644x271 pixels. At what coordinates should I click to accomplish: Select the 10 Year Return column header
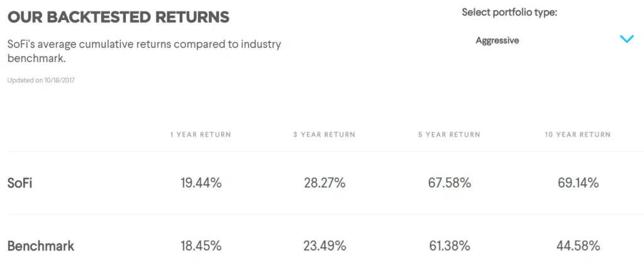(x=577, y=135)
